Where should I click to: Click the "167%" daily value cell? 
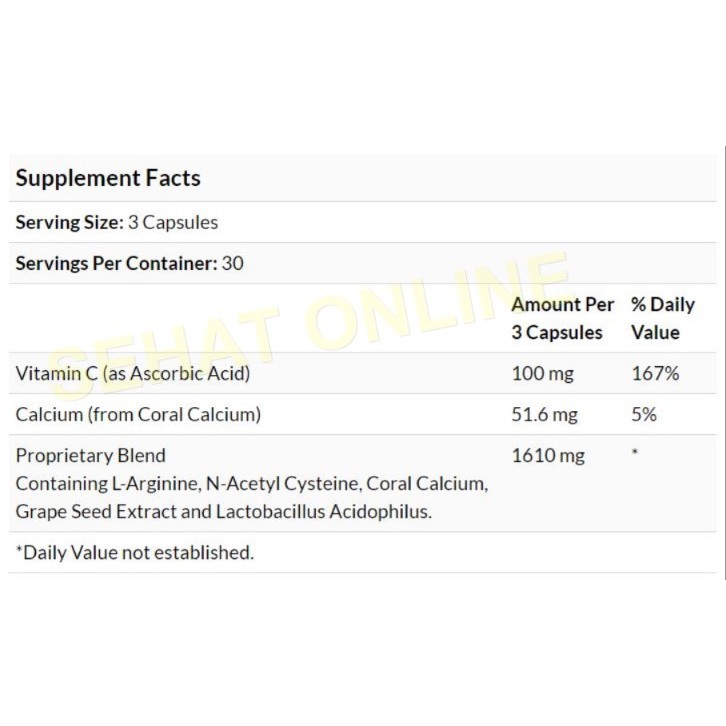[655, 374]
